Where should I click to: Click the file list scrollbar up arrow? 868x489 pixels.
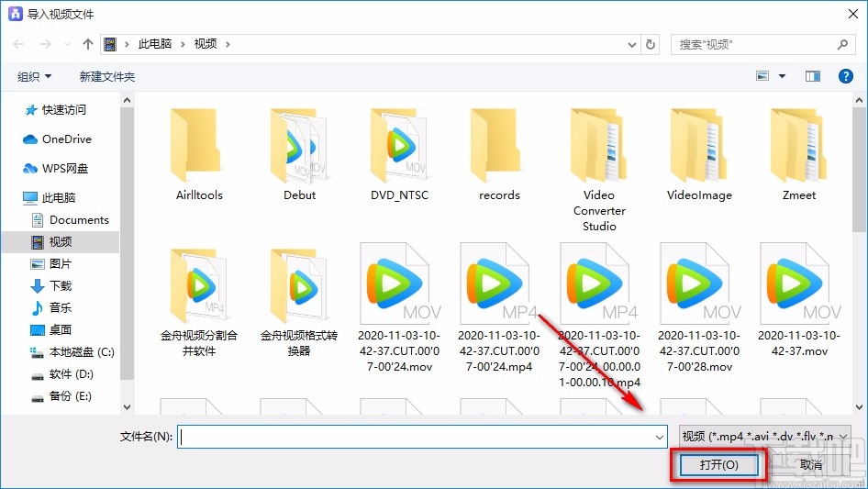point(860,100)
